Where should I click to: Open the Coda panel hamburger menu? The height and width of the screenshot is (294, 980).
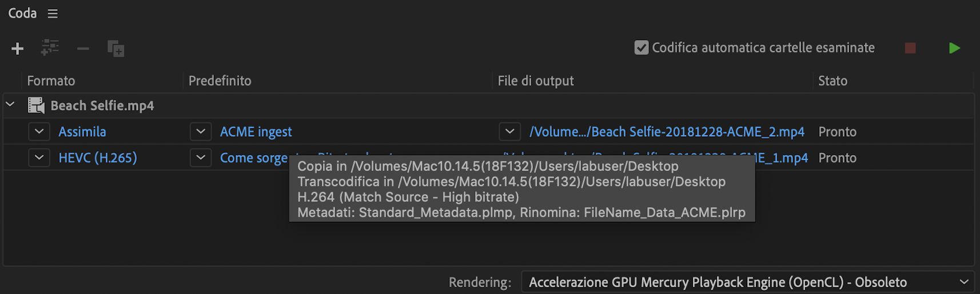click(53, 14)
